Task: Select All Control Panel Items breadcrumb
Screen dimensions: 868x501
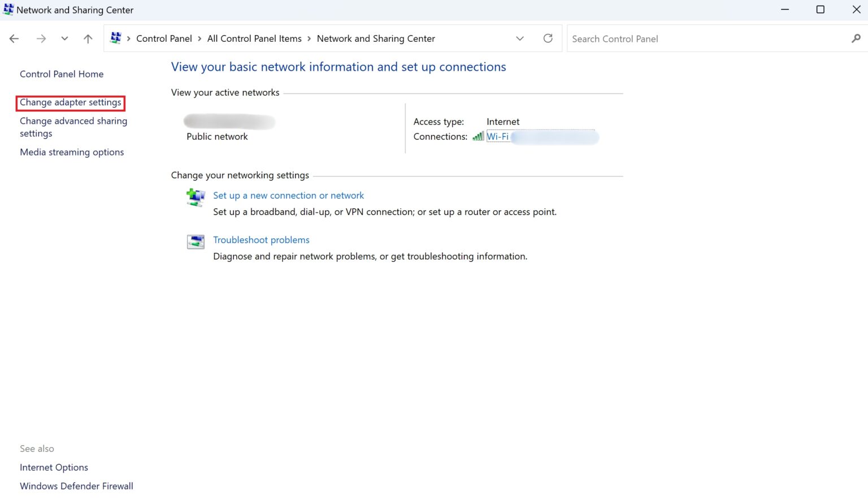Action: click(x=254, y=38)
